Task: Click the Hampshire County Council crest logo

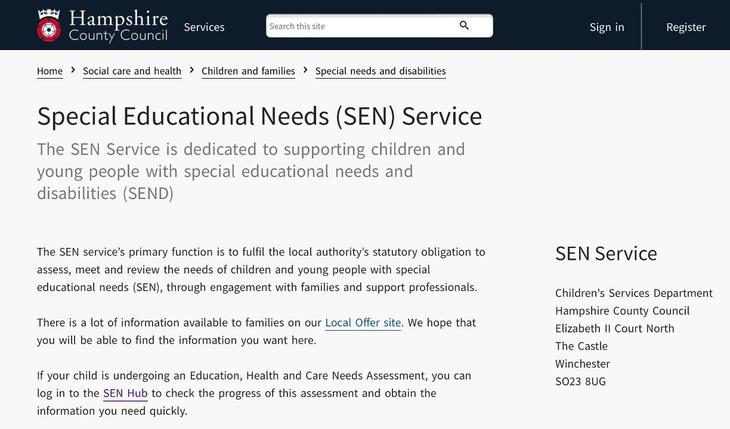Action: pyautogui.click(x=49, y=26)
